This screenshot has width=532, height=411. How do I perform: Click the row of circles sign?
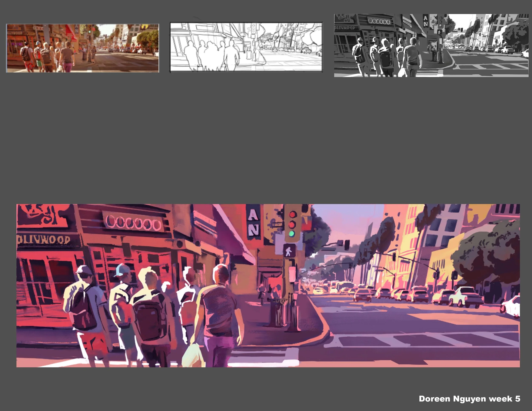[x=133, y=223]
